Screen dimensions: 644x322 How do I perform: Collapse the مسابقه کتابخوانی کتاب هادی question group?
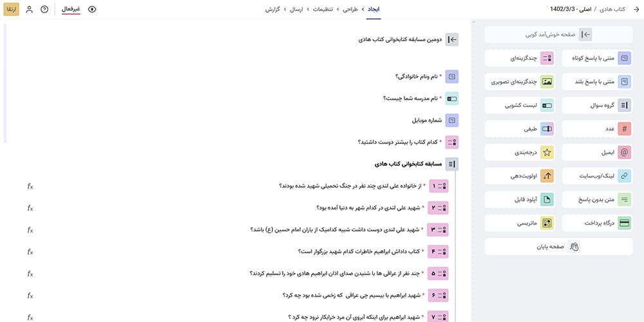point(452,164)
